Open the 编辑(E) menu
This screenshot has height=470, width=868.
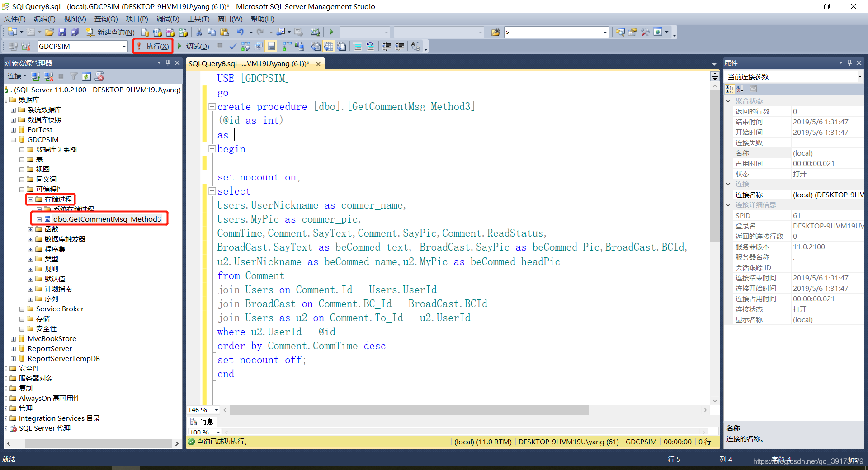44,19
